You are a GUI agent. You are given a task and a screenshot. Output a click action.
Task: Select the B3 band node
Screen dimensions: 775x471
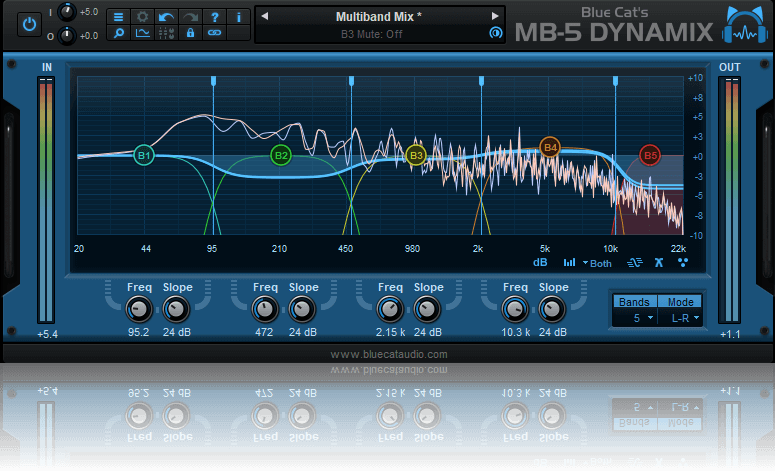coord(416,155)
